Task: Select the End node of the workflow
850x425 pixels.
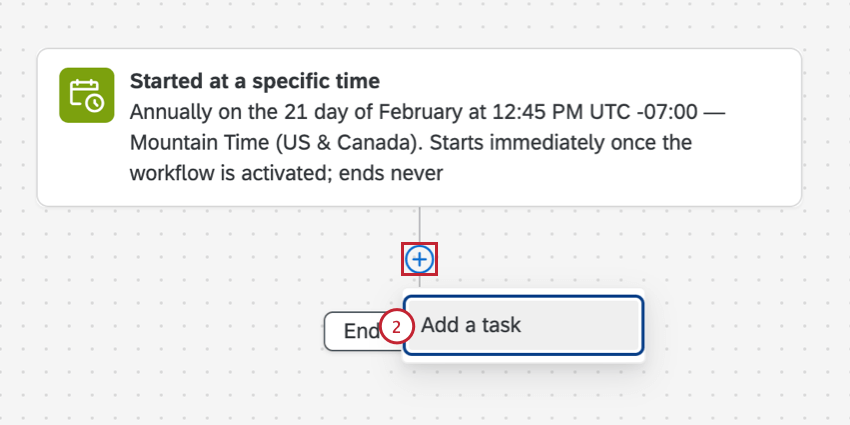Action: [x=352, y=331]
